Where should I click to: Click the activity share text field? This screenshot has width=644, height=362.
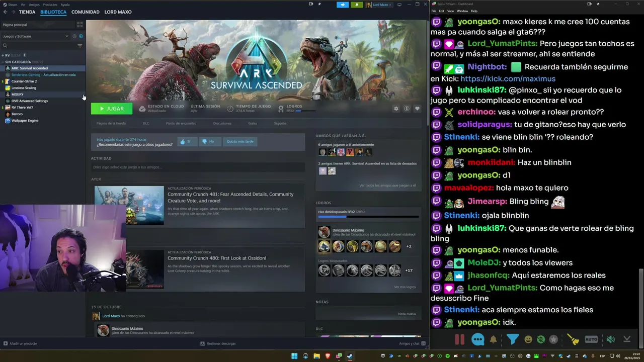point(198,167)
